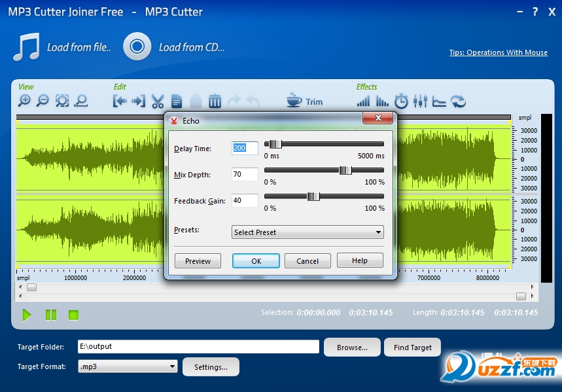Click upper scrollbar right arrow
The width and height of the screenshot is (562, 392).
click(533, 287)
